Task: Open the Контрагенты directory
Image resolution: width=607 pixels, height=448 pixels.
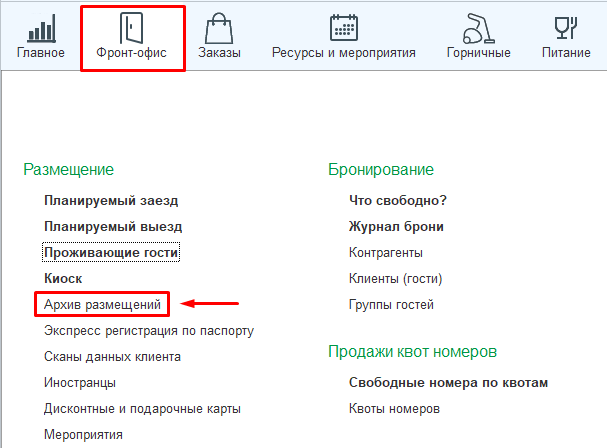Action: click(386, 252)
